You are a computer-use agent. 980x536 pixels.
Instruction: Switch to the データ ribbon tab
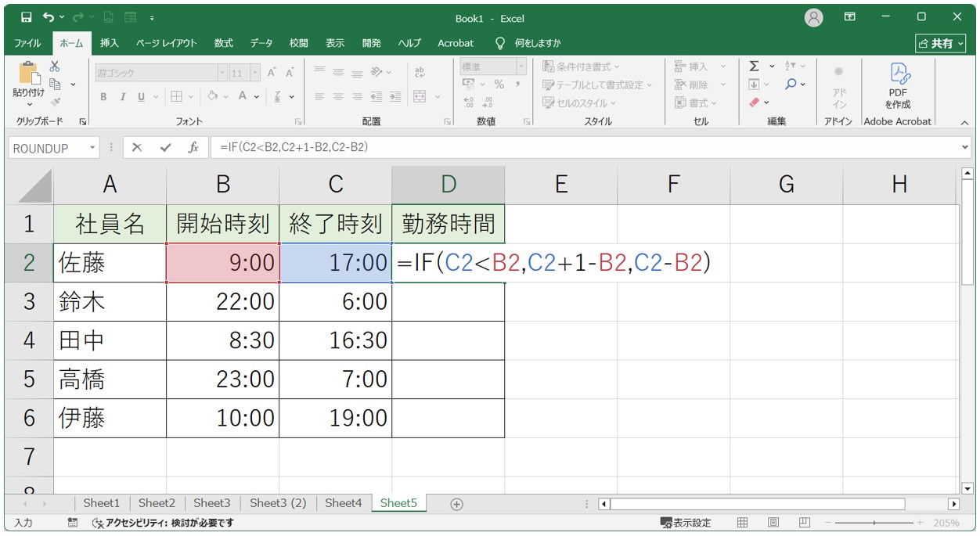click(261, 43)
